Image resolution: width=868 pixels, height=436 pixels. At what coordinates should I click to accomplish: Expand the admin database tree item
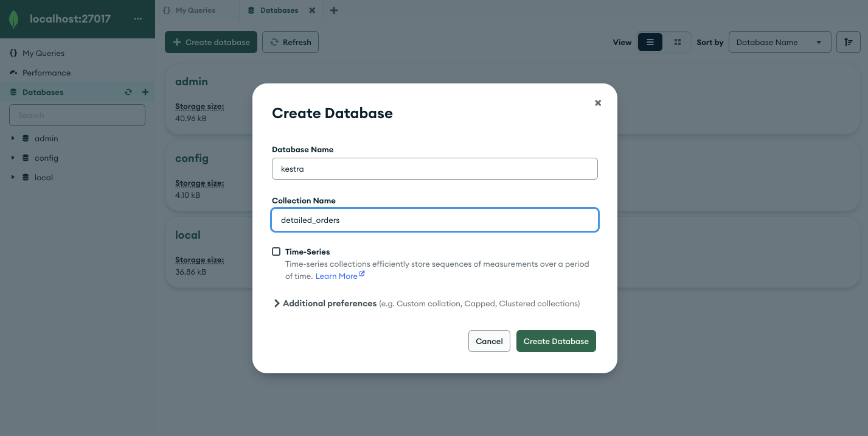point(12,138)
